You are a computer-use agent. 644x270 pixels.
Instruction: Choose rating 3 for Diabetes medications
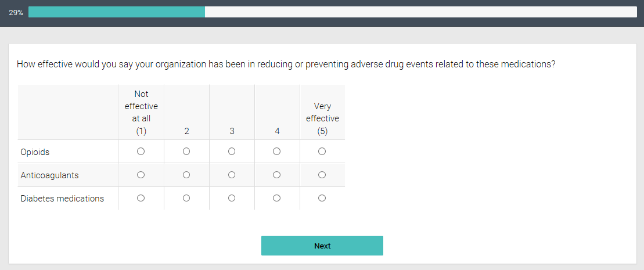point(232,198)
